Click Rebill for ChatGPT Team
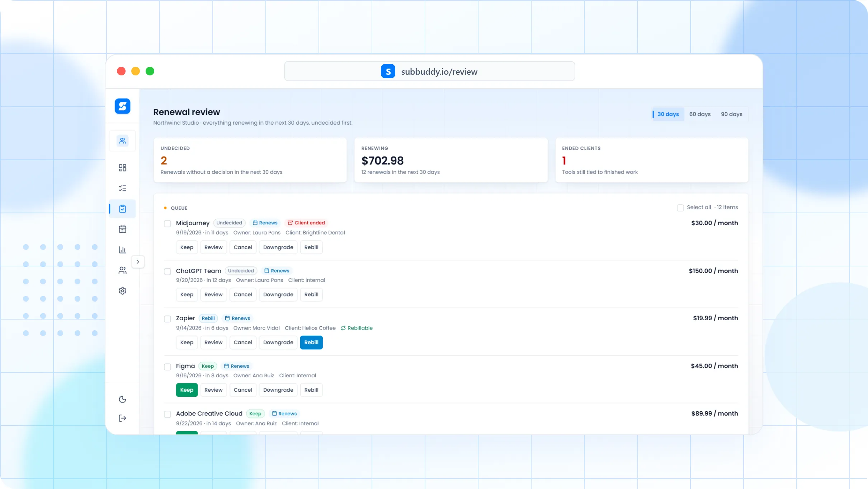The height and width of the screenshot is (489, 868). pyautogui.click(x=311, y=294)
